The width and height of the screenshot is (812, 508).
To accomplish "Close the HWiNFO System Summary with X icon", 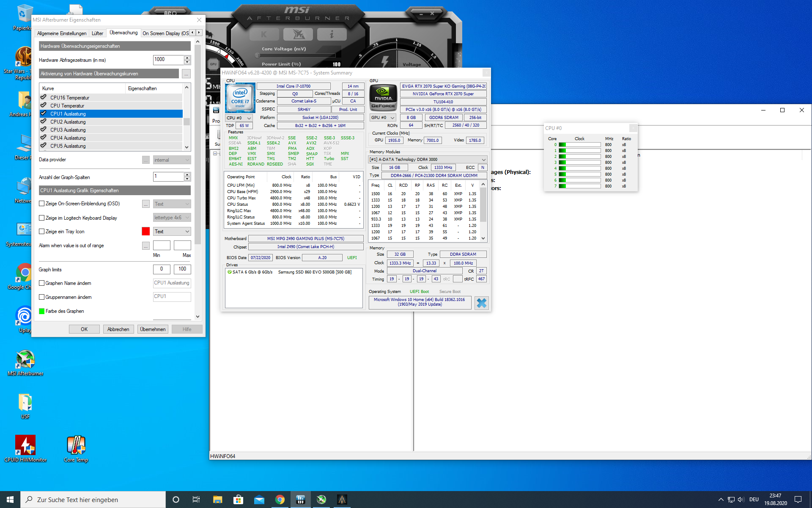I will [x=481, y=303].
